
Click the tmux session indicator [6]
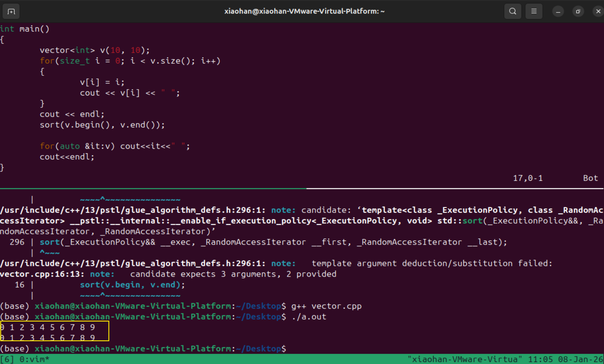click(7, 359)
